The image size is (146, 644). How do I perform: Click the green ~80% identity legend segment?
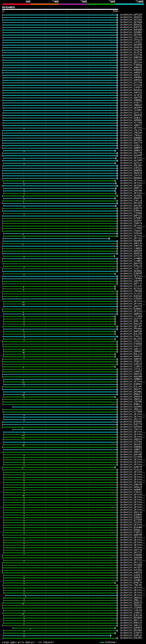(x=101, y=4)
